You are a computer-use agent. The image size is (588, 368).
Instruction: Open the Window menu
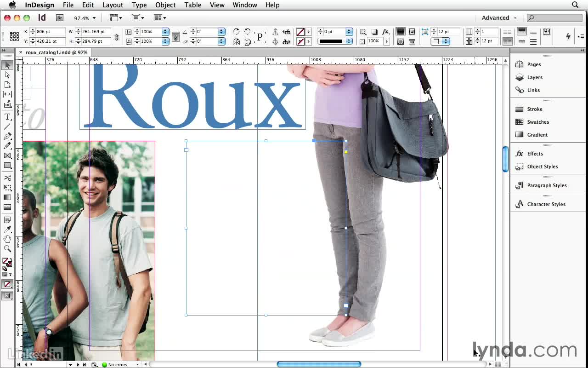245,5
